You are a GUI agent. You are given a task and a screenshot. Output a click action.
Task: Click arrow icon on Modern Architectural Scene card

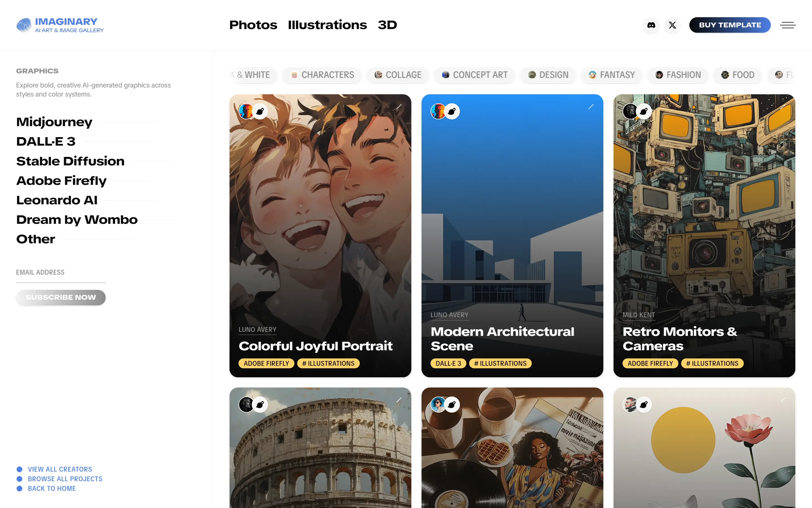(x=591, y=107)
